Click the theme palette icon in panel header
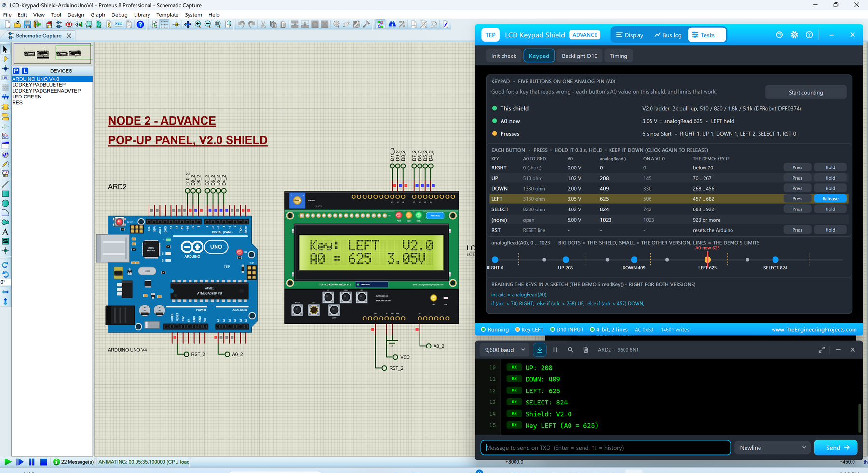Screen dimensions: 868x473 click(779, 35)
